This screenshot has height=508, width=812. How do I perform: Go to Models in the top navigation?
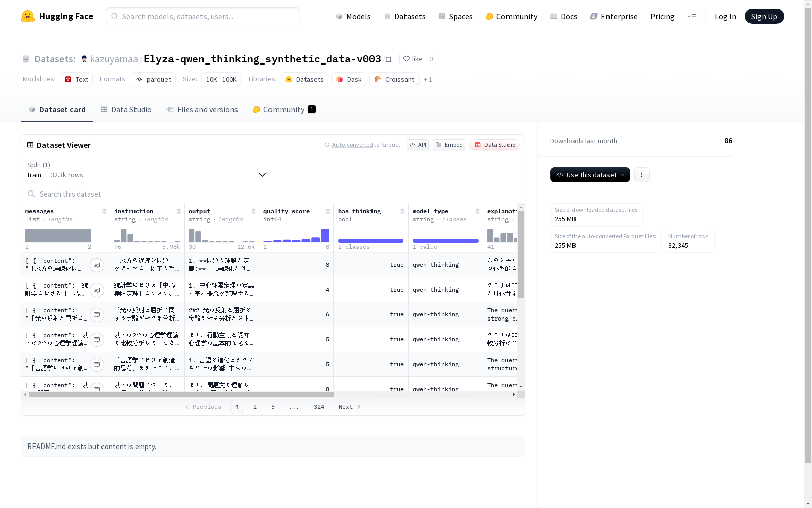pos(353,16)
